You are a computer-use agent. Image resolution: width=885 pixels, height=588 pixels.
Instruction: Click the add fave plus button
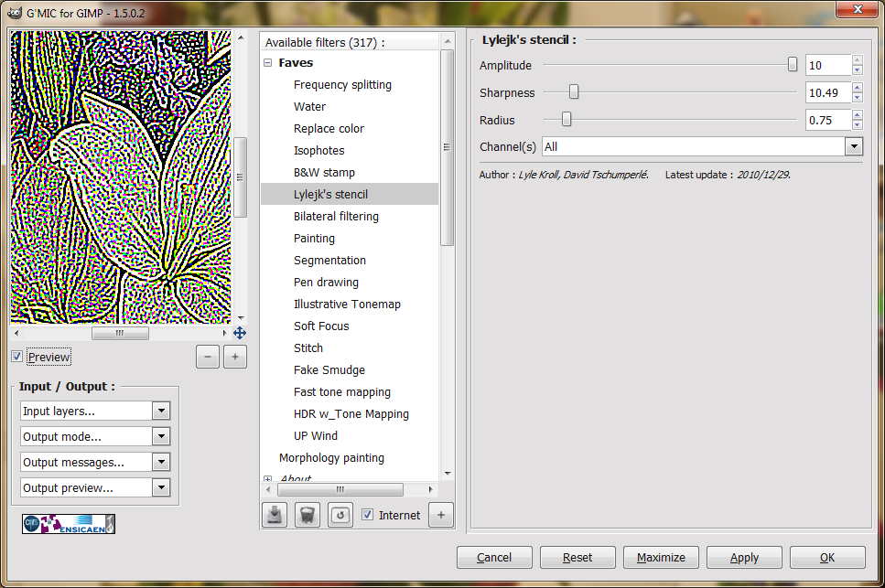pos(441,515)
